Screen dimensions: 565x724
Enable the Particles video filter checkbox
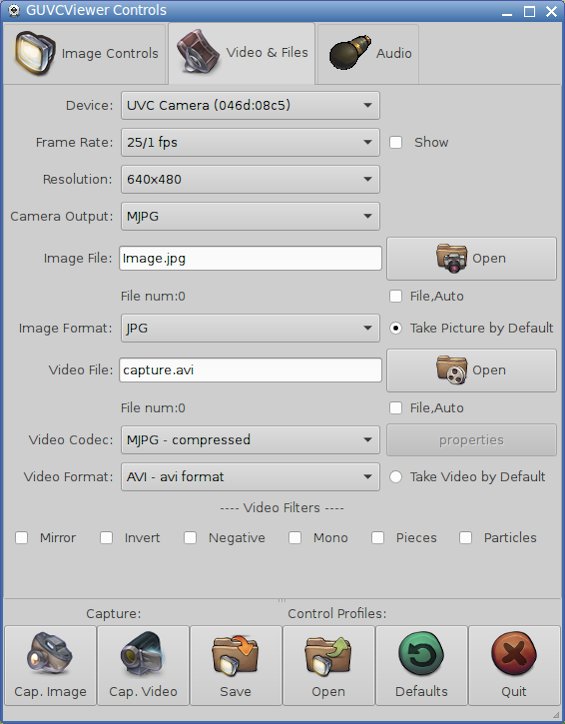tap(465, 537)
